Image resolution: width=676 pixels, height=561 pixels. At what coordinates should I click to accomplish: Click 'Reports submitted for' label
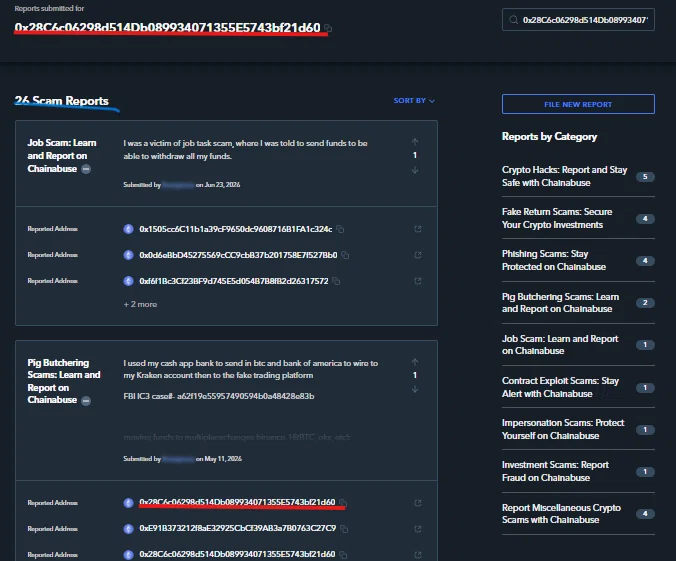point(49,8)
